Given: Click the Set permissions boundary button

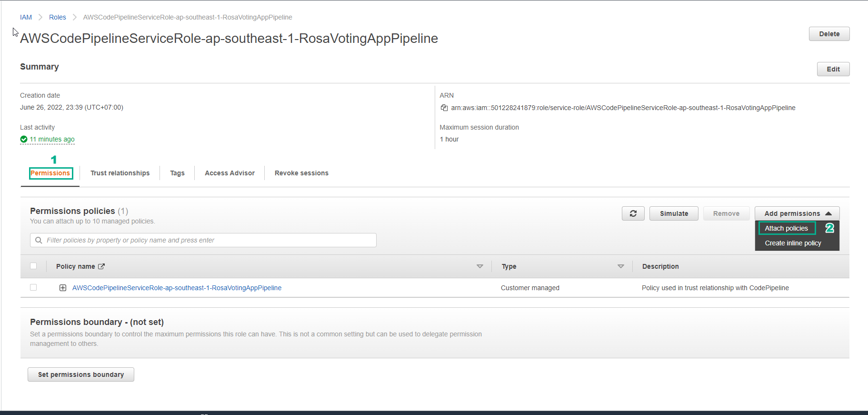Looking at the screenshot, I should (x=81, y=375).
